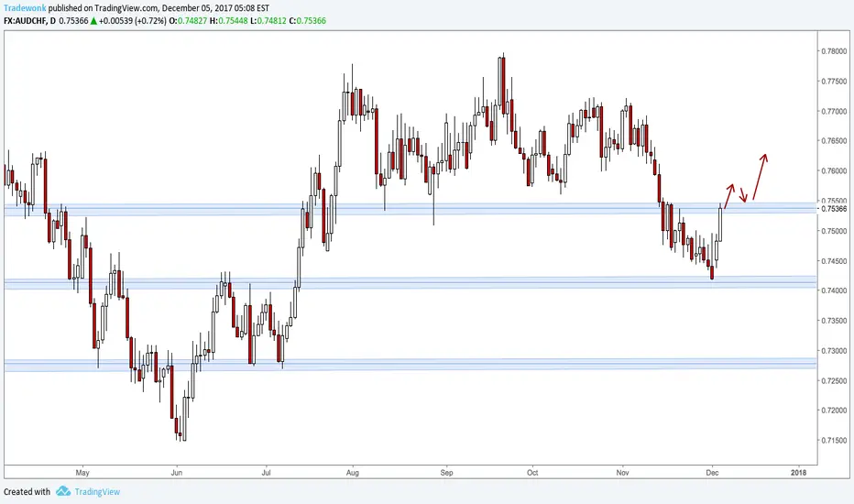This screenshot has height=504, width=854.
Task: Click the 0.75000 price axis label
Action: click(834, 231)
